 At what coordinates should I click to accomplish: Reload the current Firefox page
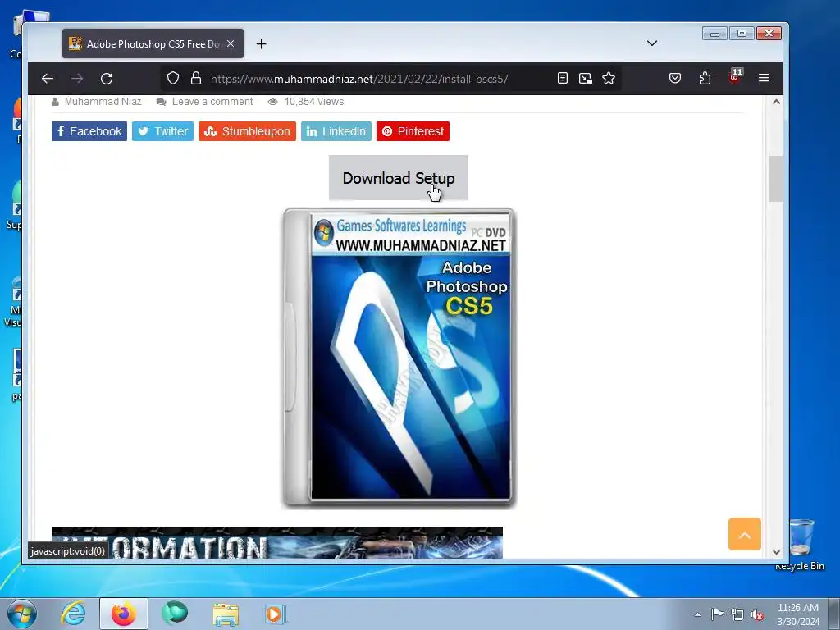[x=107, y=79]
